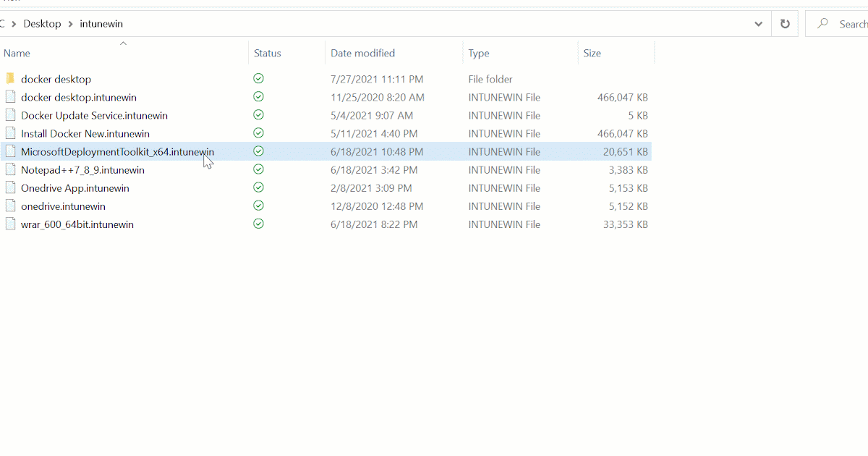Click the status checkmark for wrar_600_64bit.intunewin
The height and width of the screenshot is (456, 868).
[258, 224]
